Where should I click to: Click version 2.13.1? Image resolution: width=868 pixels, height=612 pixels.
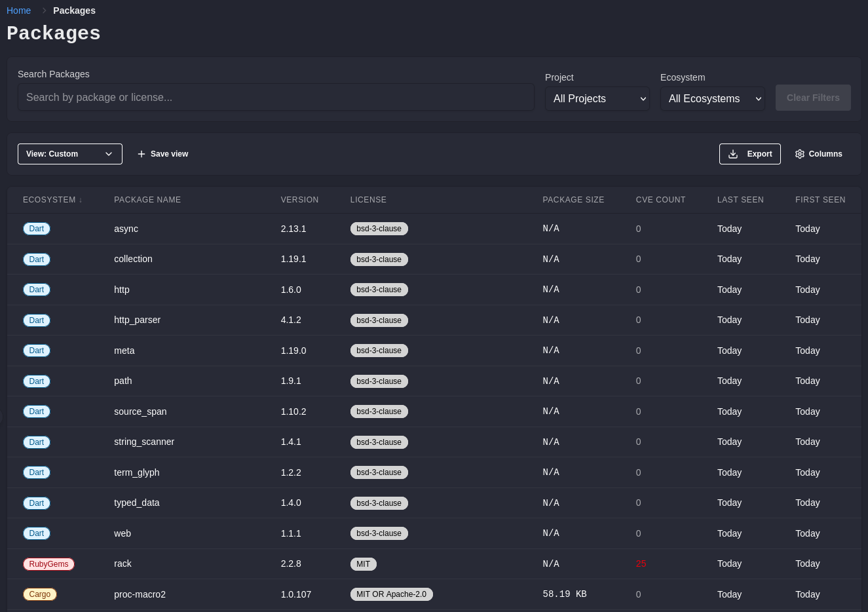click(293, 229)
